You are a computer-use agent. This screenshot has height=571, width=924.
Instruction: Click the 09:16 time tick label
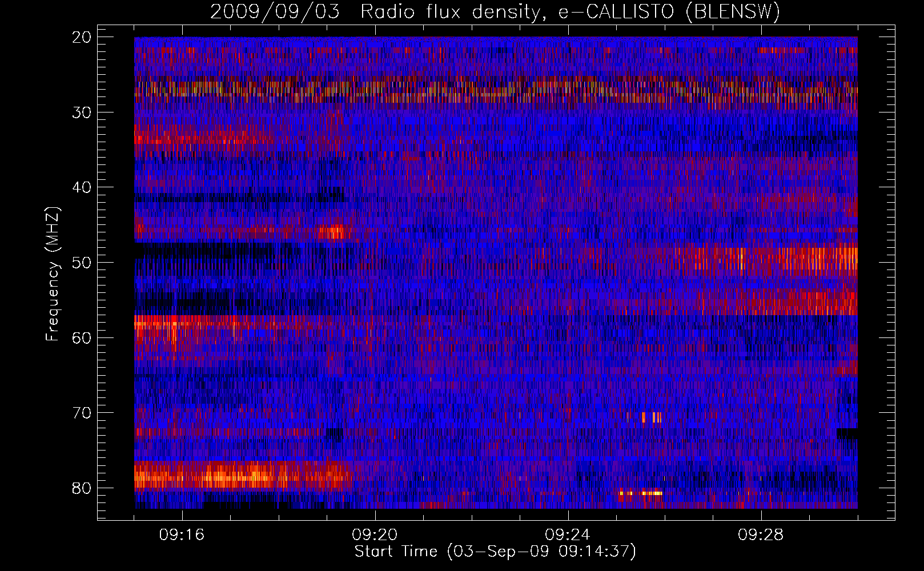pyautogui.click(x=182, y=535)
